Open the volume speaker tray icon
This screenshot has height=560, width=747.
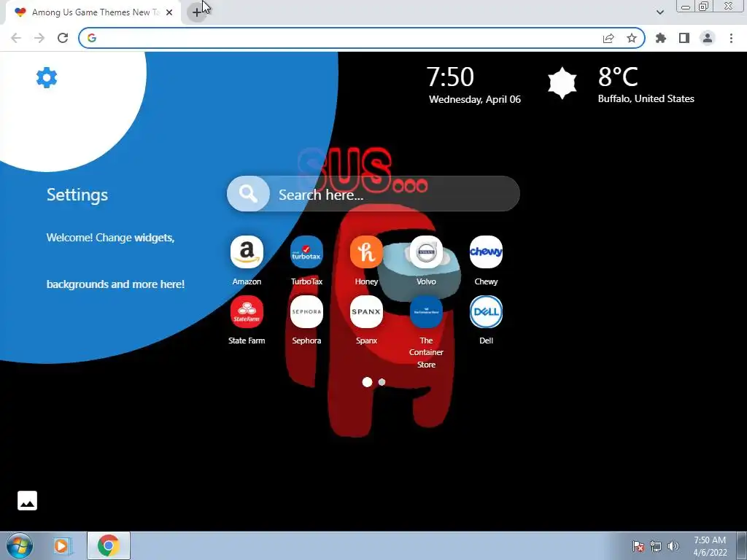[673, 546]
